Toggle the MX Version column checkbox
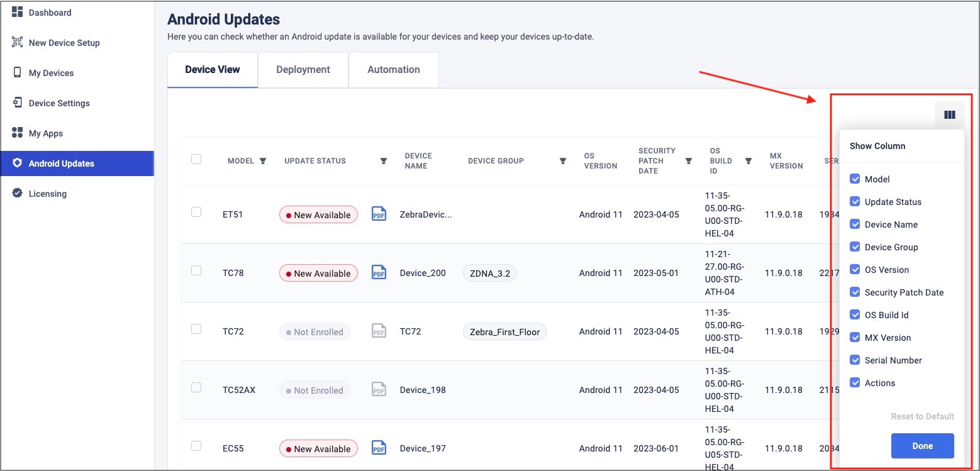 pyautogui.click(x=855, y=338)
